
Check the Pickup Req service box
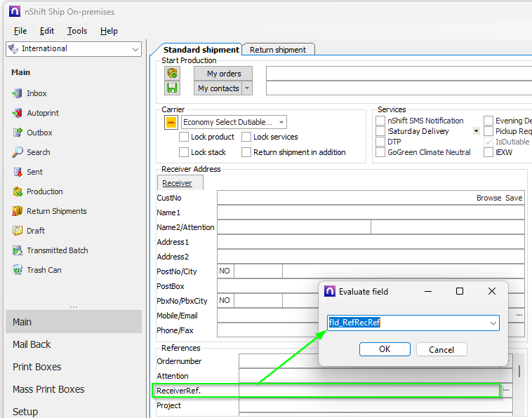488,131
